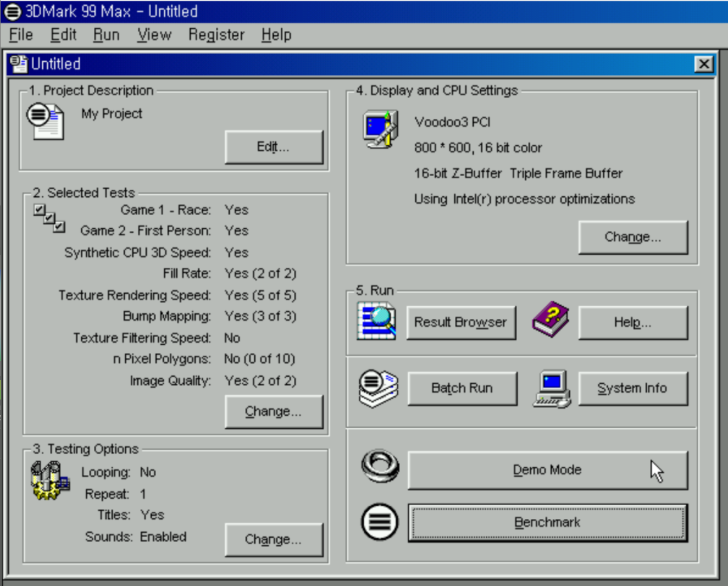Image resolution: width=728 pixels, height=586 pixels.
Task: Click the System Info computer icon
Action: [x=552, y=389]
